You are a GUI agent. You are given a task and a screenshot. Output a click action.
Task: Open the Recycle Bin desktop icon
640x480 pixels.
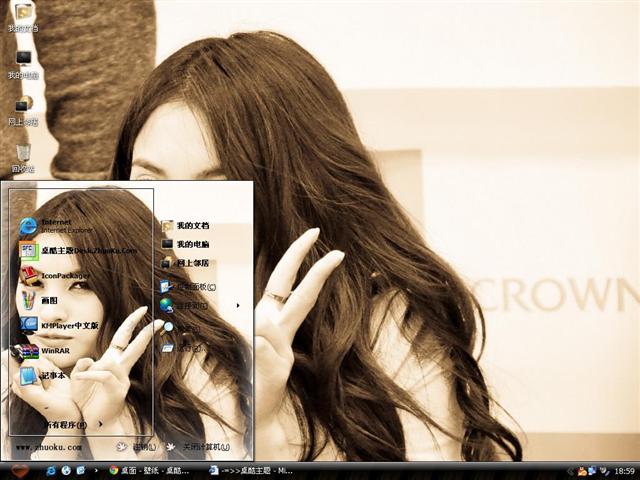click(x=23, y=158)
